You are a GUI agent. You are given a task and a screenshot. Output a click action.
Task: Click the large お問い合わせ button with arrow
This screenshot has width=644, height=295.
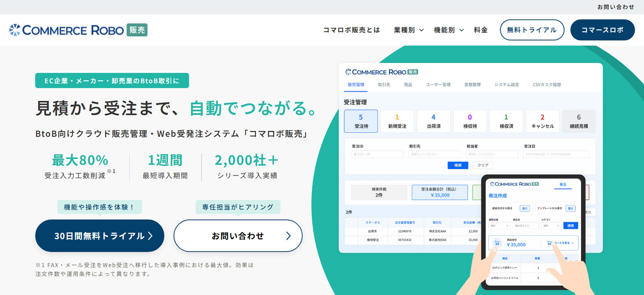pos(238,236)
